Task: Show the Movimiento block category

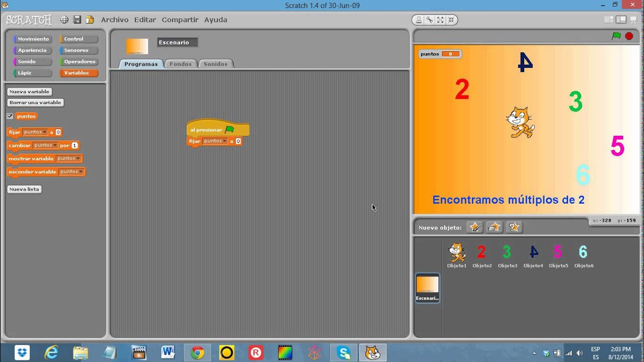Action: (33, 39)
